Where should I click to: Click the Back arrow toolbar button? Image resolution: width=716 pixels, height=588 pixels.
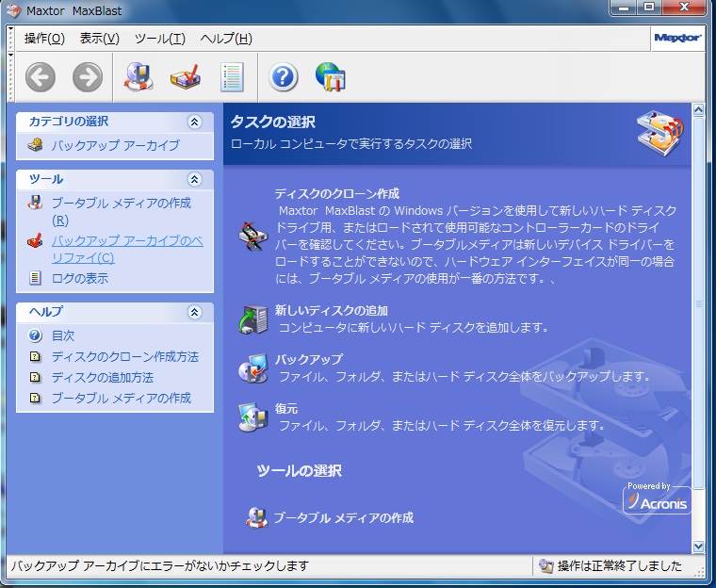click(41, 77)
